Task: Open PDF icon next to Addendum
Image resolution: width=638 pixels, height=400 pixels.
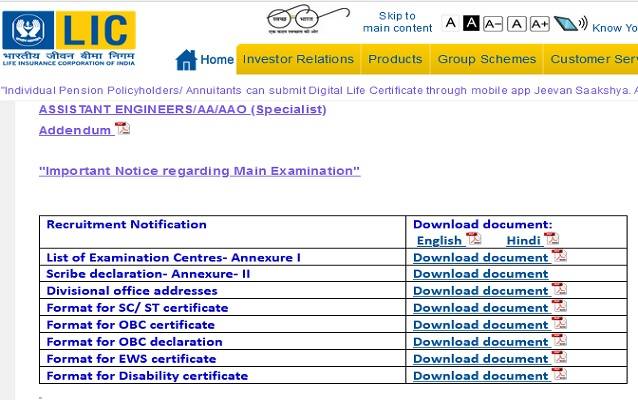Action: 122,128
